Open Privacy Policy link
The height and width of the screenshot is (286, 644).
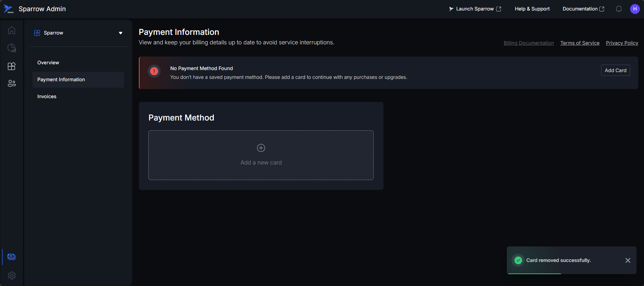tap(622, 43)
